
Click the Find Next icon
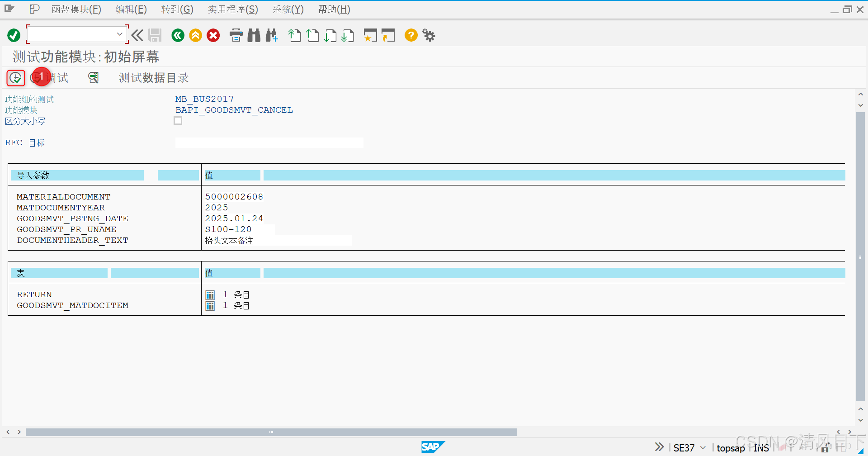272,35
